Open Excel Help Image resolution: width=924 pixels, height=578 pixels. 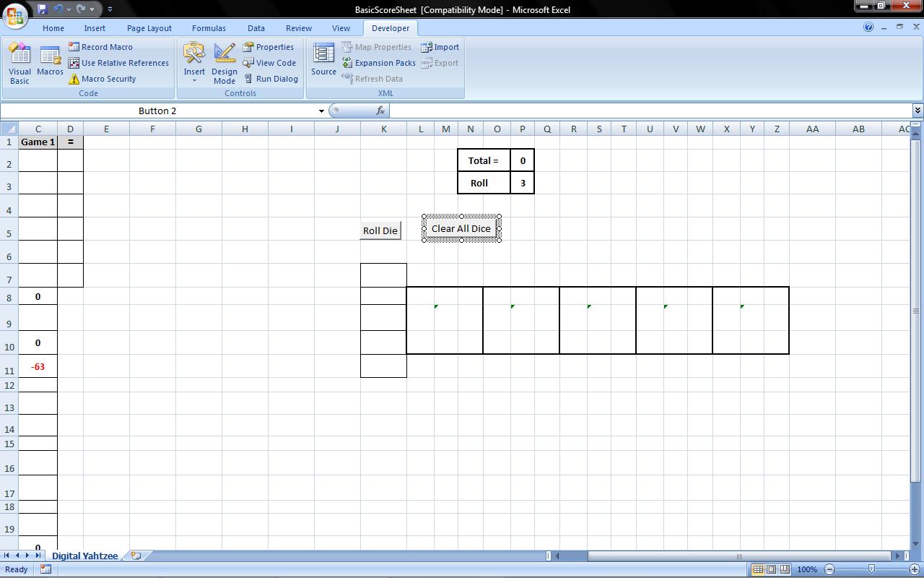pos(868,27)
